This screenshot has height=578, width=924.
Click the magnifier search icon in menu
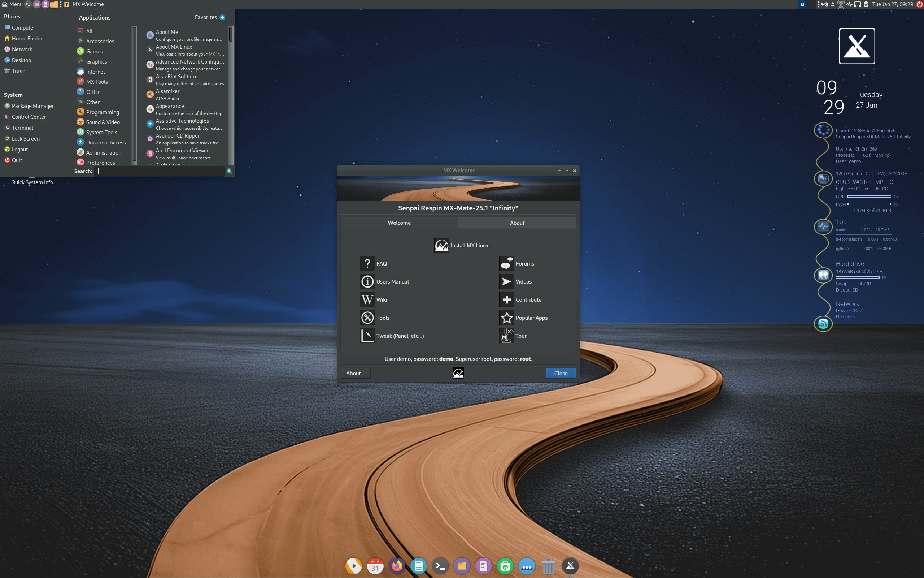tap(229, 171)
